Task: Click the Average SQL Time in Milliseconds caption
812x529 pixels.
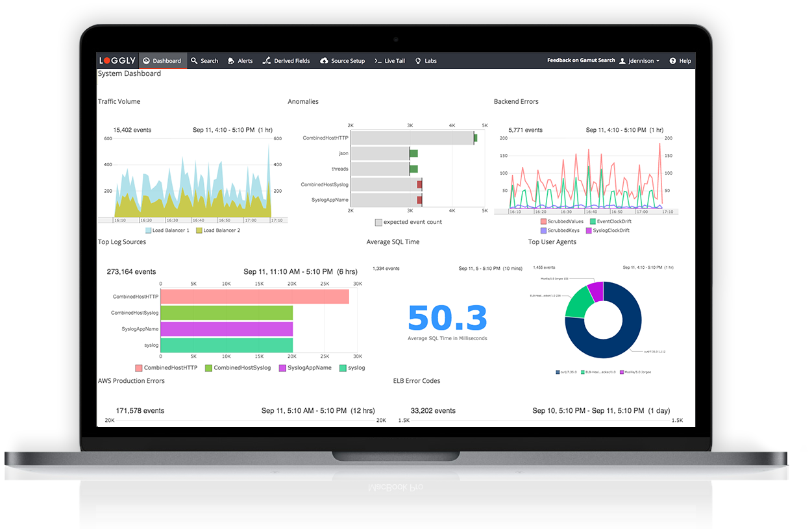Action: coord(447,338)
